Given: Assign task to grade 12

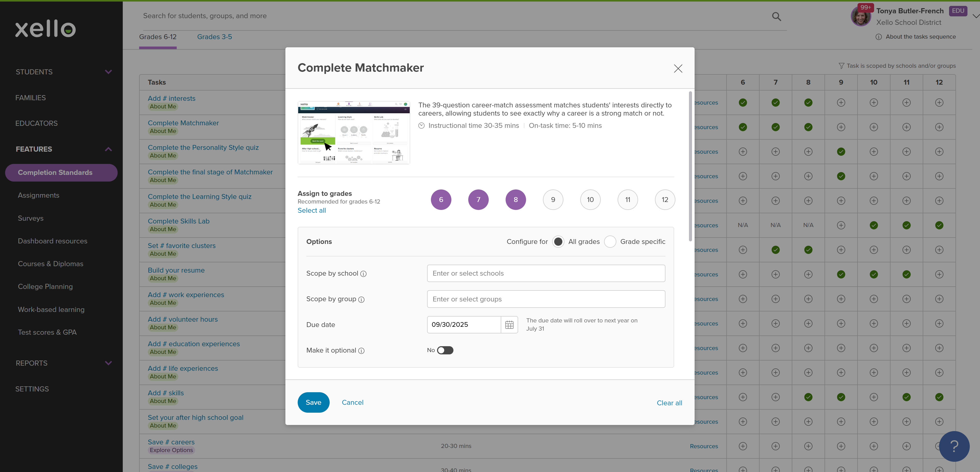Looking at the screenshot, I should (665, 200).
